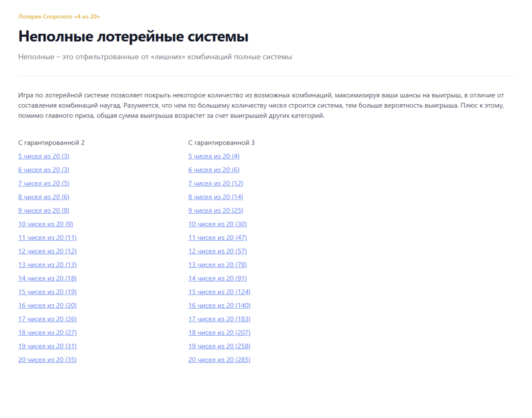Open «18 чисел из 20 (27)» under guaranteed 2
The height and width of the screenshot is (418, 532).
pos(47,332)
